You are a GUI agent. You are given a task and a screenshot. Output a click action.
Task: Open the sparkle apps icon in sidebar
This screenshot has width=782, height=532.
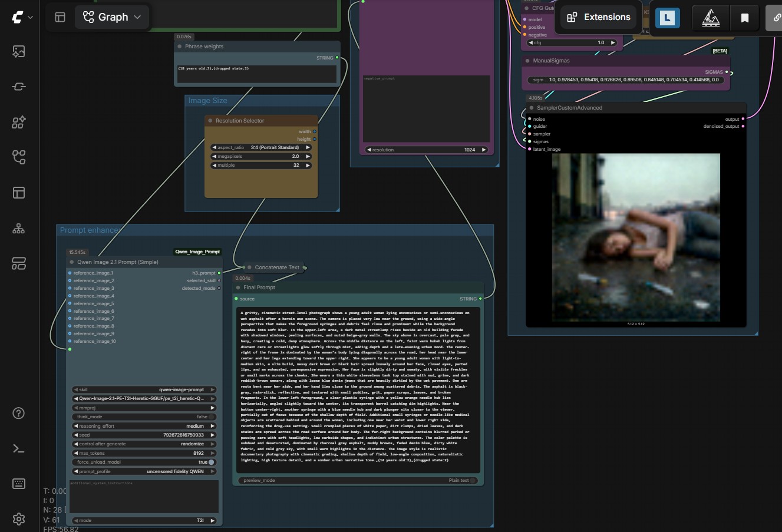coord(19,122)
